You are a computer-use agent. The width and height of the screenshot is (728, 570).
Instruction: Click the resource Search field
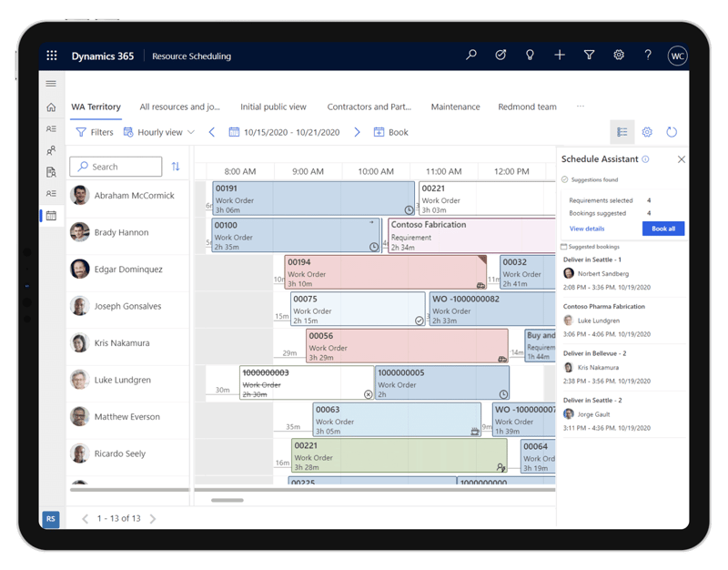point(116,167)
